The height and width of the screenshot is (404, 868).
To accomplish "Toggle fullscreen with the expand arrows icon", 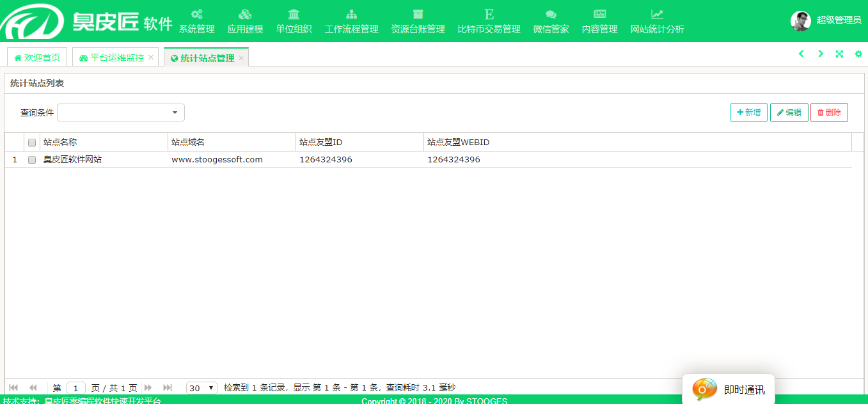I will (x=839, y=54).
